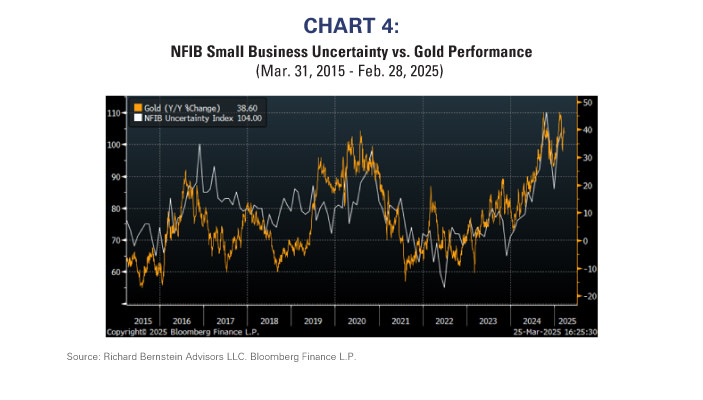
Task: Click the -20 tick on right axis
Action: pyautogui.click(x=590, y=296)
